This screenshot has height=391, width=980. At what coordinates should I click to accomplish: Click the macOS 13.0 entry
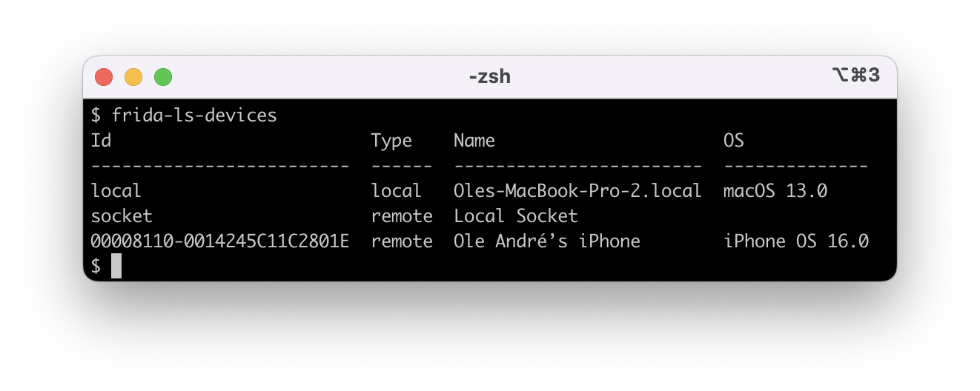click(x=775, y=191)
